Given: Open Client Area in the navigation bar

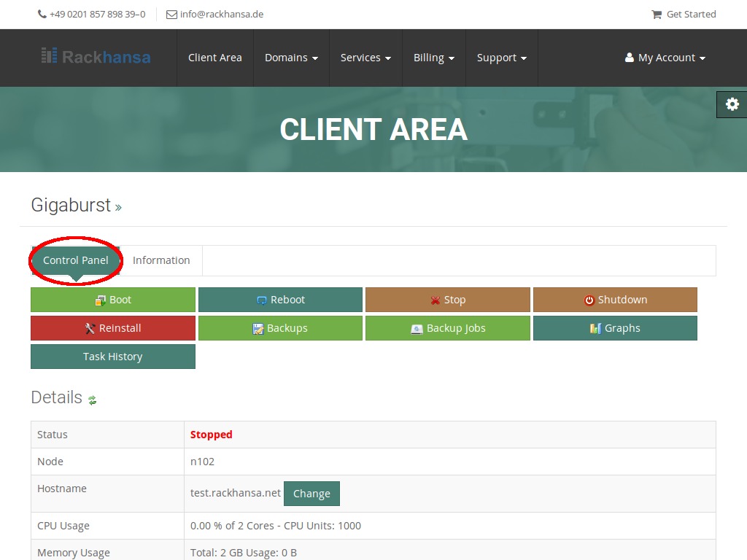Looking at the screenshot, I should (x=215, y=58).
